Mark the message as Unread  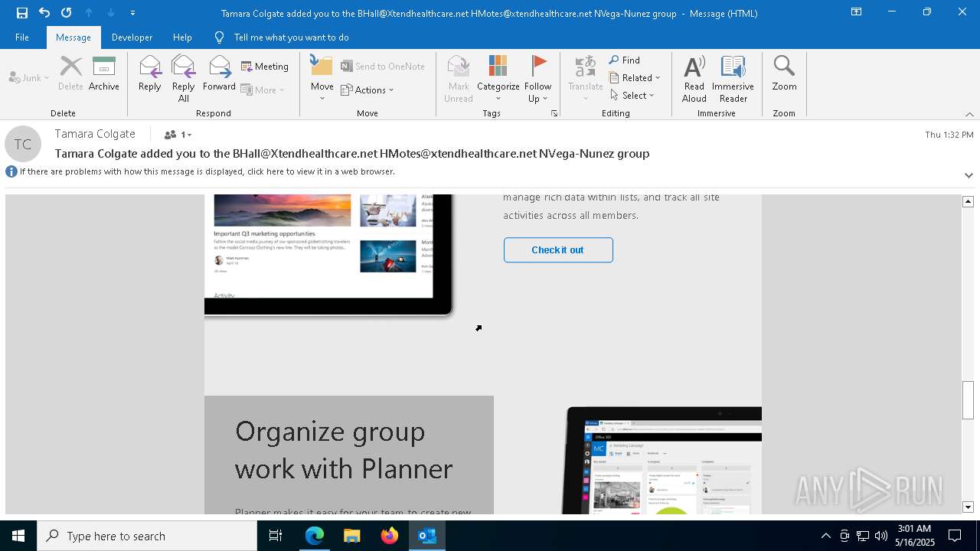tap(459, 79)
